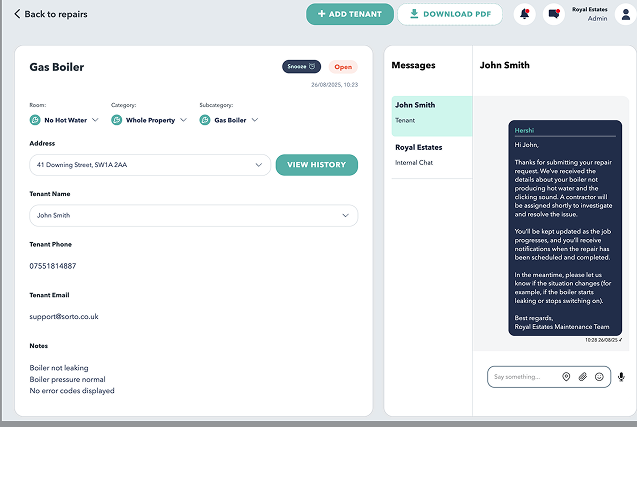Open the Subcategory dropdown showing Gas Boiler
This screenshot has height=489, width=637.
[x=255, y=120]
